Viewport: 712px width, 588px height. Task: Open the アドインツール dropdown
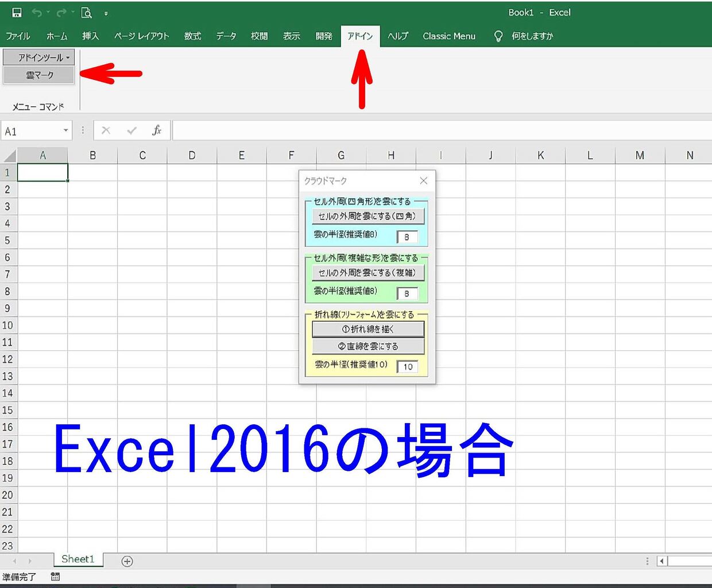tap(38, 57)
